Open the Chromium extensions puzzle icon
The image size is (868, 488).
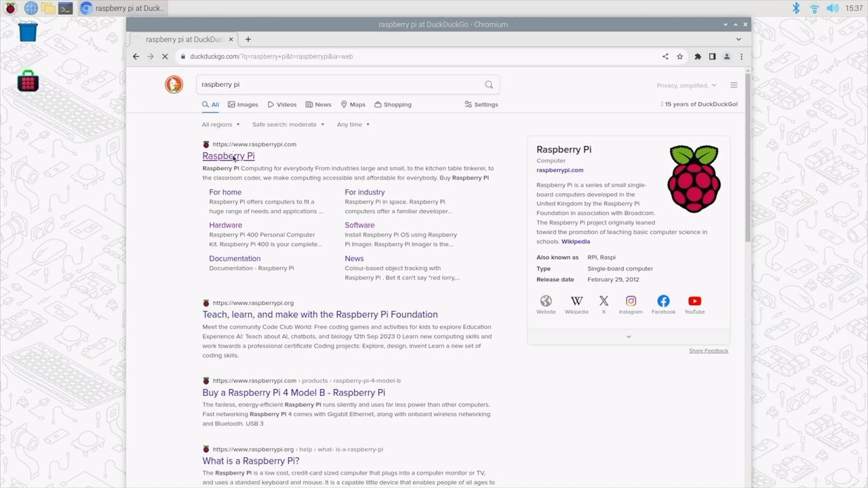coord(698,56)
